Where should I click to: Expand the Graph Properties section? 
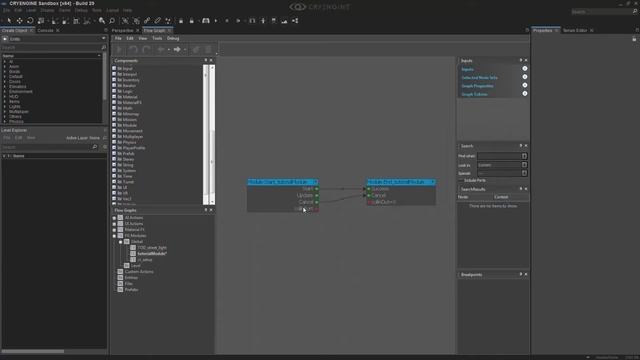[x=524, y=85]
